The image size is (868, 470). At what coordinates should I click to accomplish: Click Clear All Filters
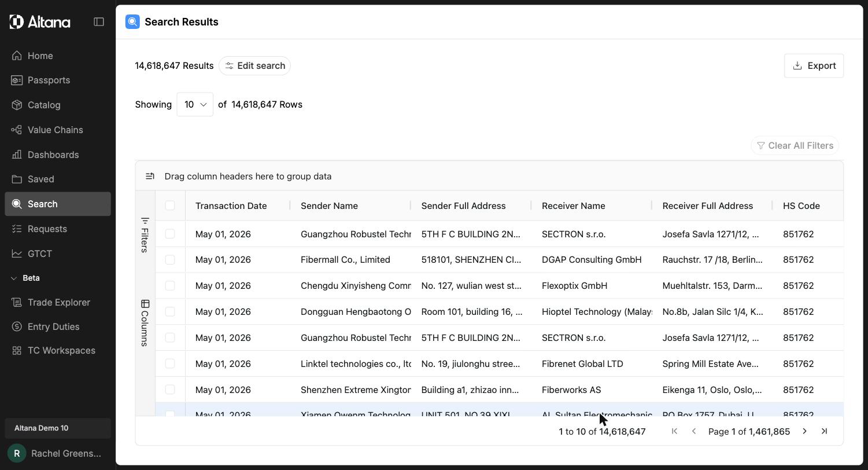pyautogui.click(x=795, y=146)
